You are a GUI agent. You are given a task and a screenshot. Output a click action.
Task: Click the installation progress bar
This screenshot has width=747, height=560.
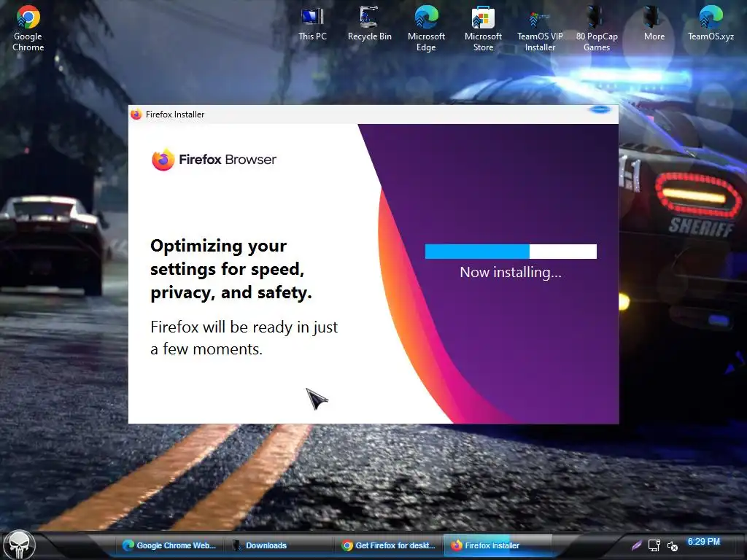coord(511,252)
